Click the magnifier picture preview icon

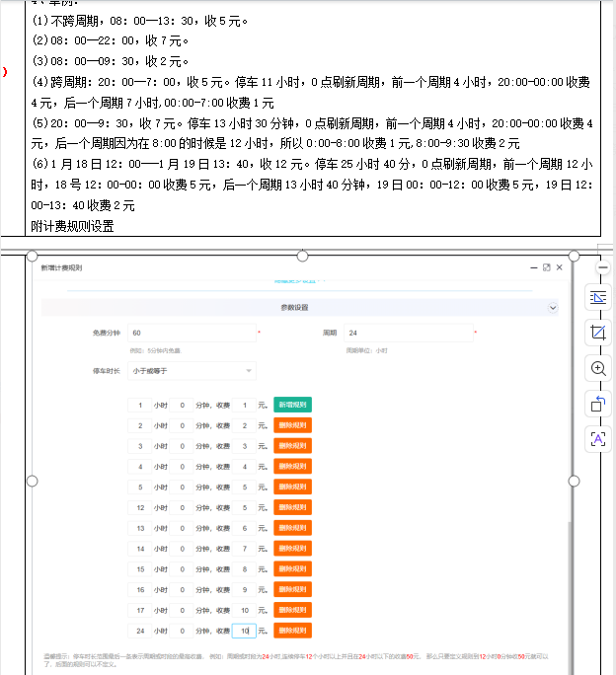tap(598, 368)
